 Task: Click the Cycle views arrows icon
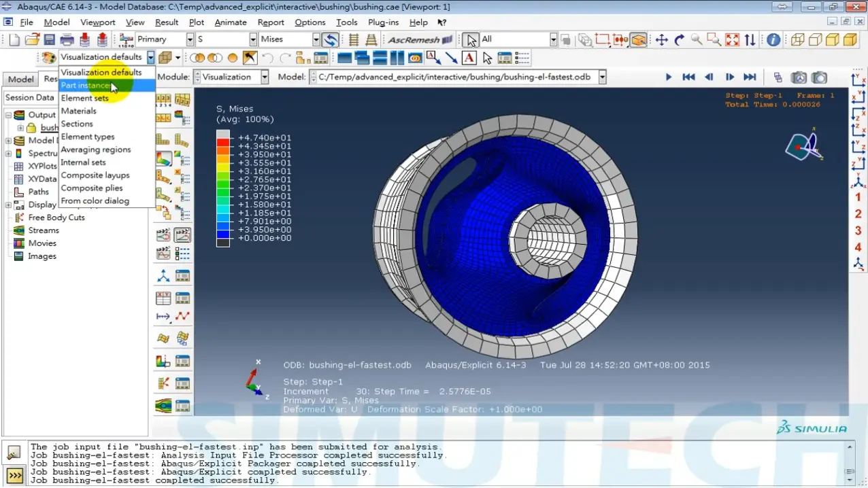tap(750, 40)
